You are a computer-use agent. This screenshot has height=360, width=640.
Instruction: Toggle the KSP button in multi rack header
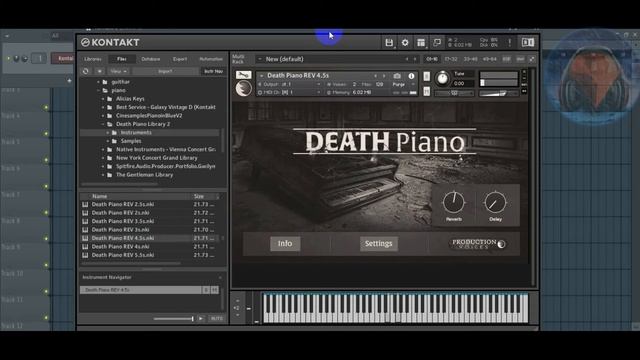[507, 59]
